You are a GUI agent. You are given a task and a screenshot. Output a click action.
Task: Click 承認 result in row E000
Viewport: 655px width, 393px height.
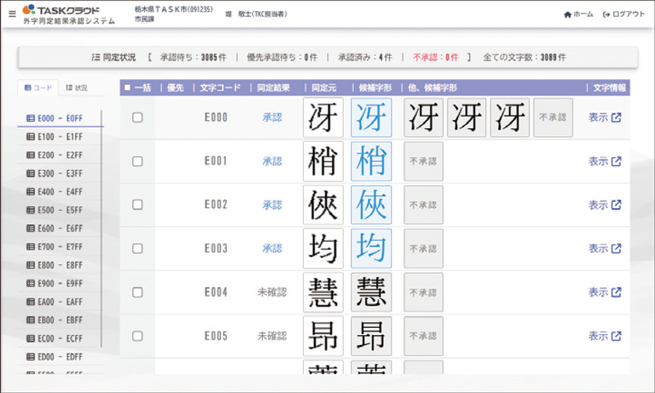[272, 117]
